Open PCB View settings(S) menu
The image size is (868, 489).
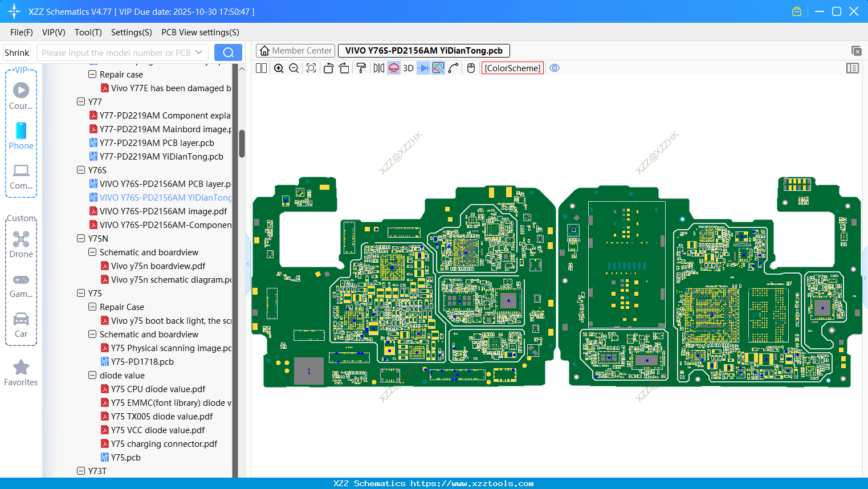pos(200,32)
